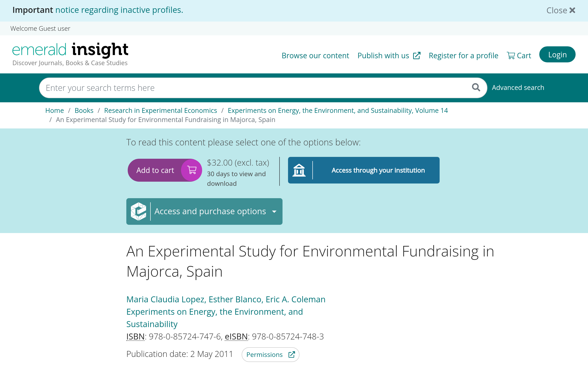
Task: Click the external link icon beside Publish with us
Action: coord(417,56)
